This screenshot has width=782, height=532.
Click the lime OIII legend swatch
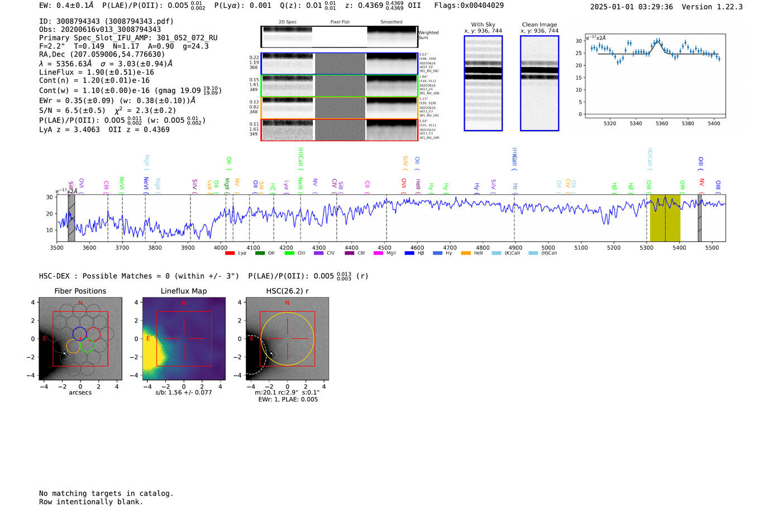coord(289,253)
